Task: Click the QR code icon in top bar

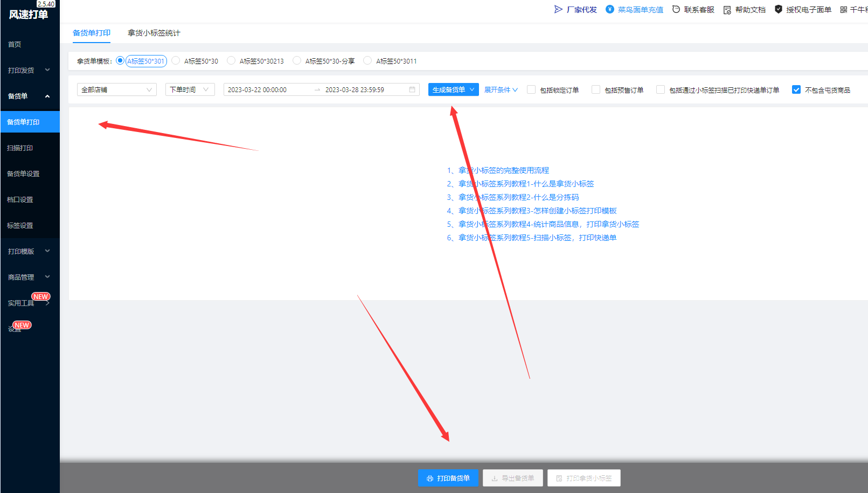Action: click(844, 10)
